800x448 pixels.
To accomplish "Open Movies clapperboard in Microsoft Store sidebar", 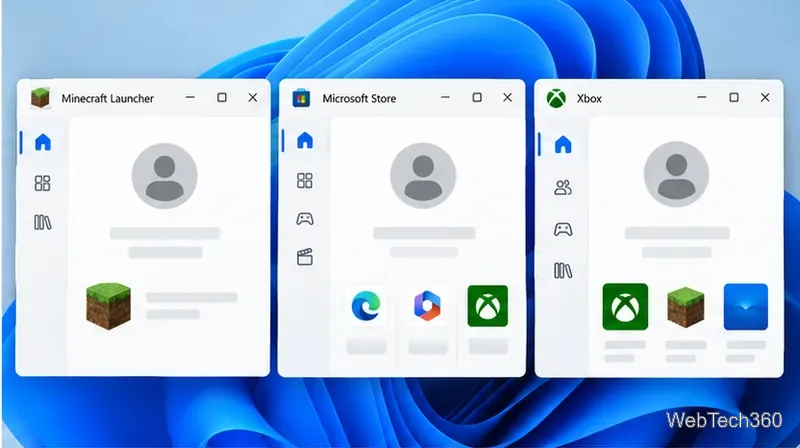I will tap(305, 257).
